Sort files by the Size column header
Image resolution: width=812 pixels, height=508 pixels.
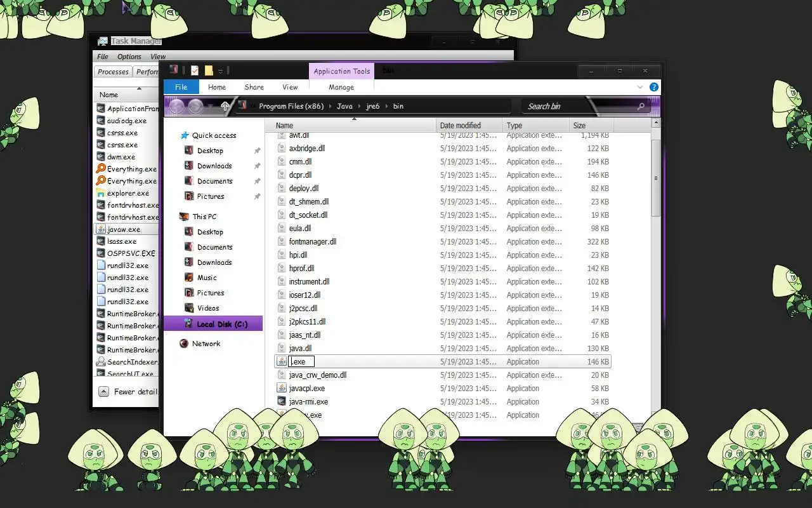point(591,125)
